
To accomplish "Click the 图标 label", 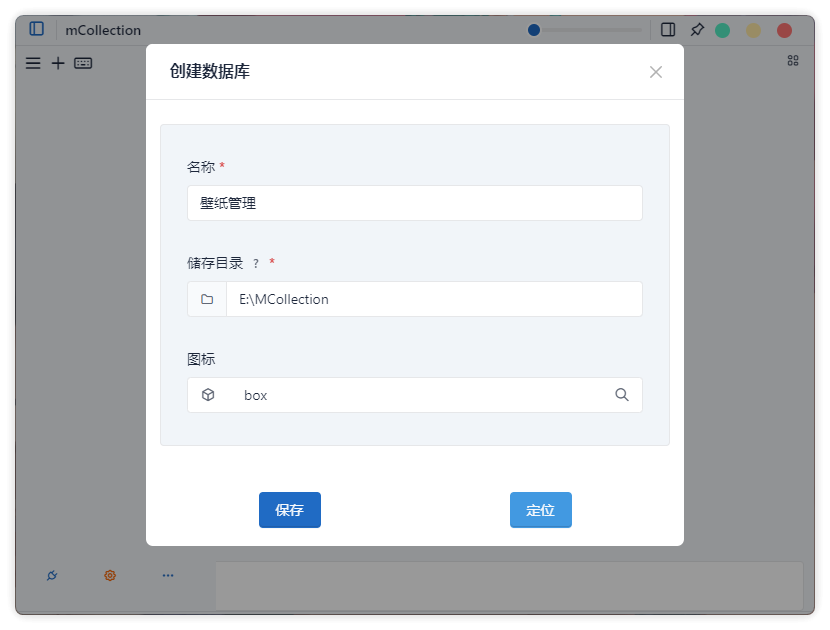I will coord(201,359).
